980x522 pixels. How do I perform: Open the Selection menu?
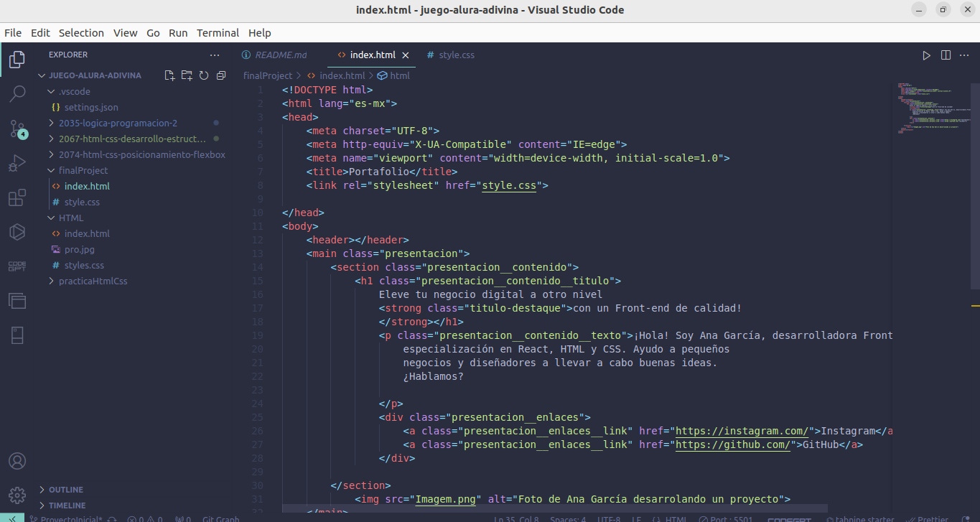point(81,33)
